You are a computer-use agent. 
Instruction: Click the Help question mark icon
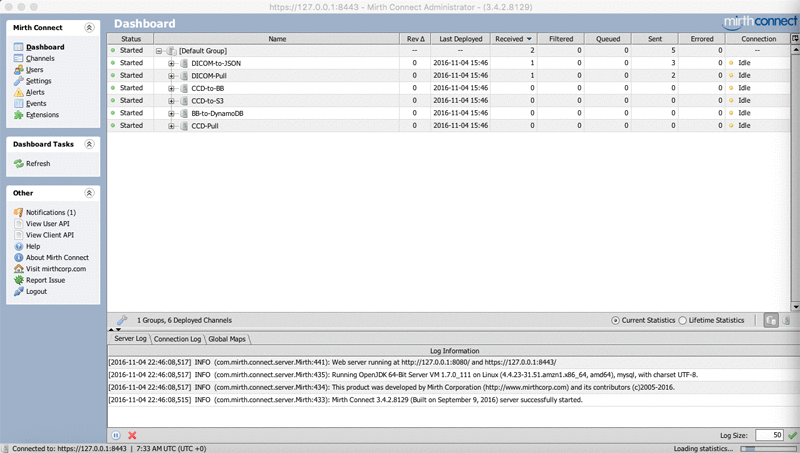18,246
